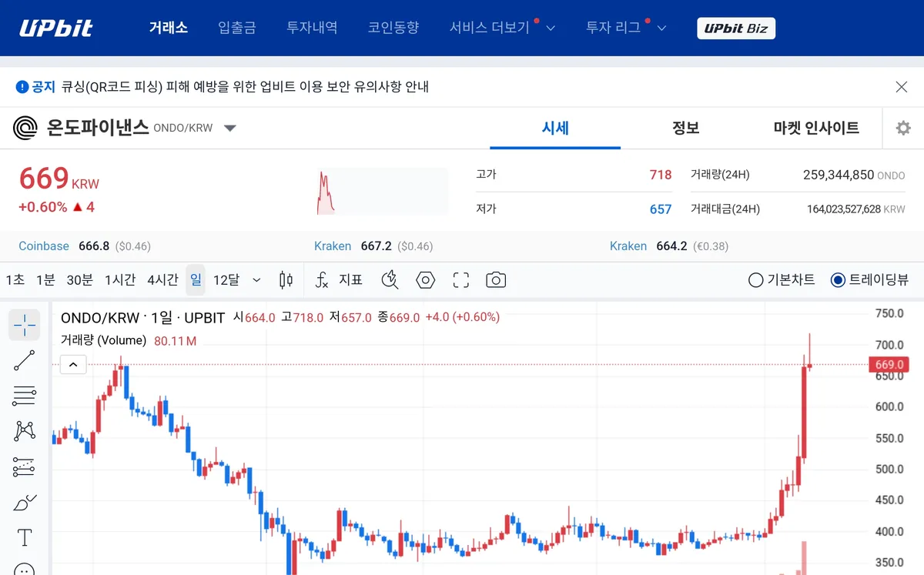
Task: Click the mini price sparkline chart
Action: click(383, 191)
